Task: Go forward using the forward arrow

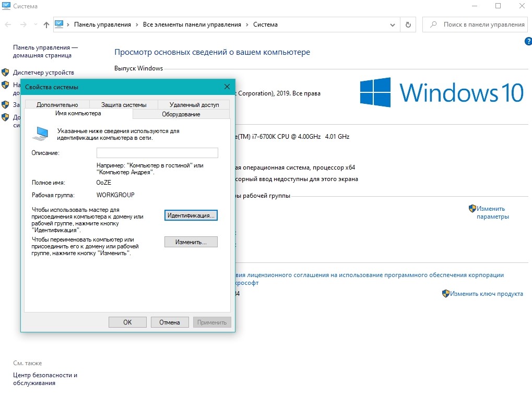Action: point(23,25)
